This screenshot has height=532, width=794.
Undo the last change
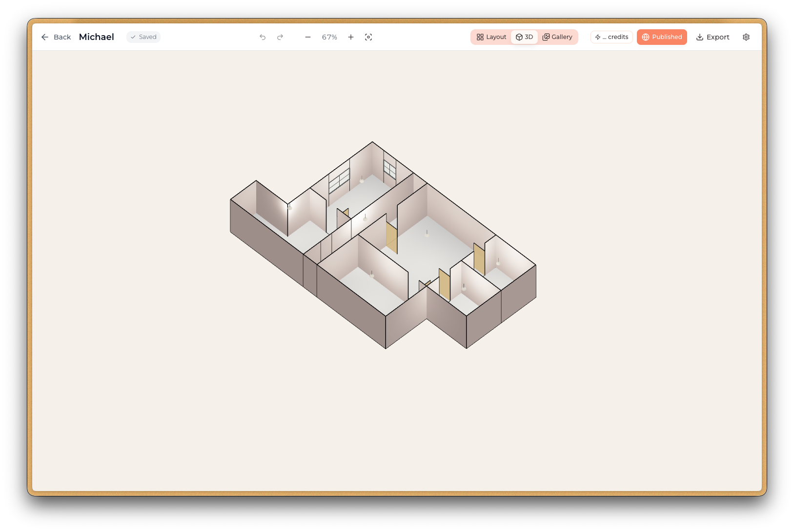pyautogui.click(x=263, y=37)
